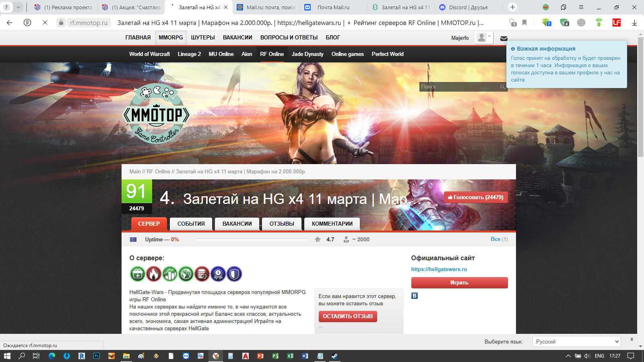The image size is (644, 362).
Task: Click the Main breadcrumb link
Action: (135, 171)
